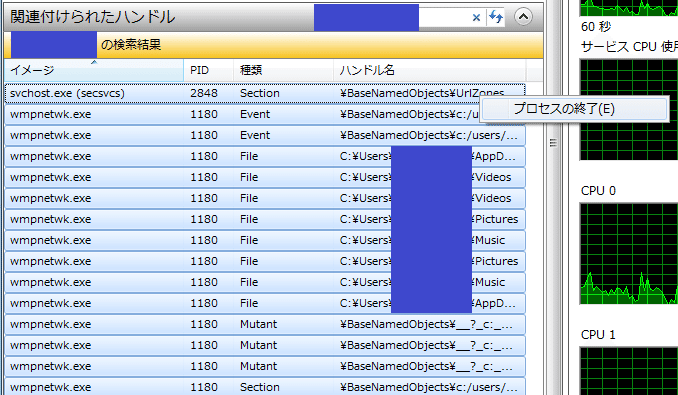Screen dimensions: 678x395
Task: Select the Section type in wmpnetwk.exe row
Action: [x=260, y=387]
